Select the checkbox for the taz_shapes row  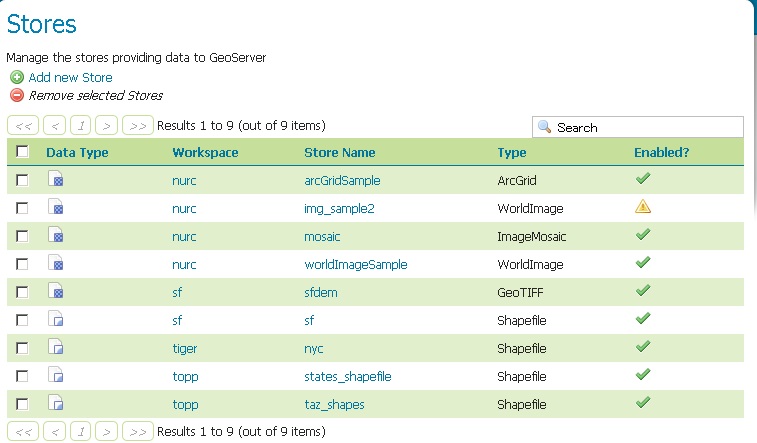[x=22, y=404]
